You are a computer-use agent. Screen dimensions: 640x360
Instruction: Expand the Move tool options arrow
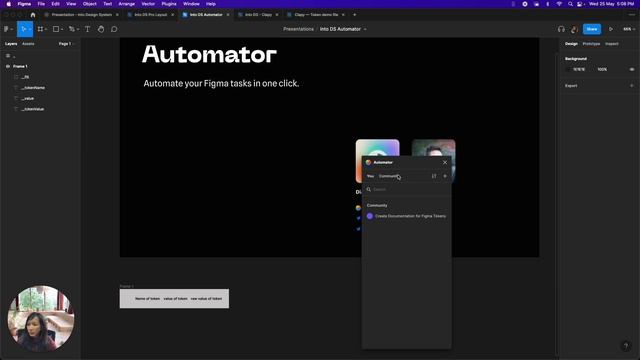coord(30,29)
